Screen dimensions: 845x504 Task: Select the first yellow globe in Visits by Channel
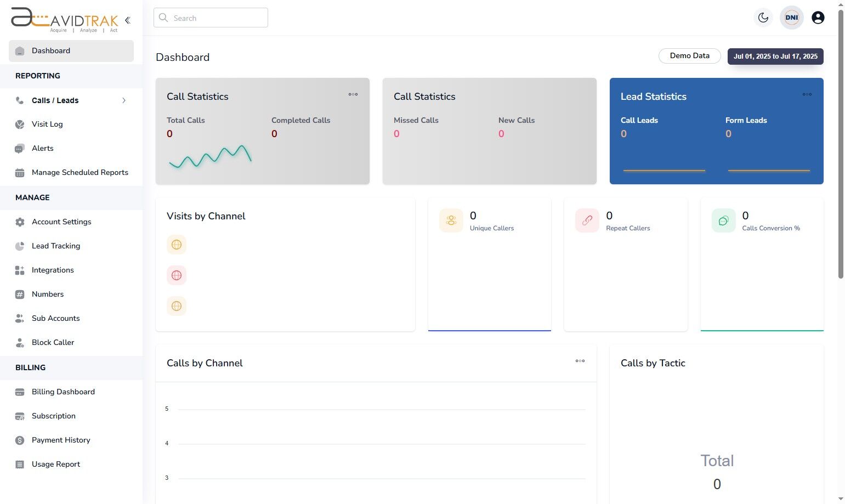coord(176,244)
